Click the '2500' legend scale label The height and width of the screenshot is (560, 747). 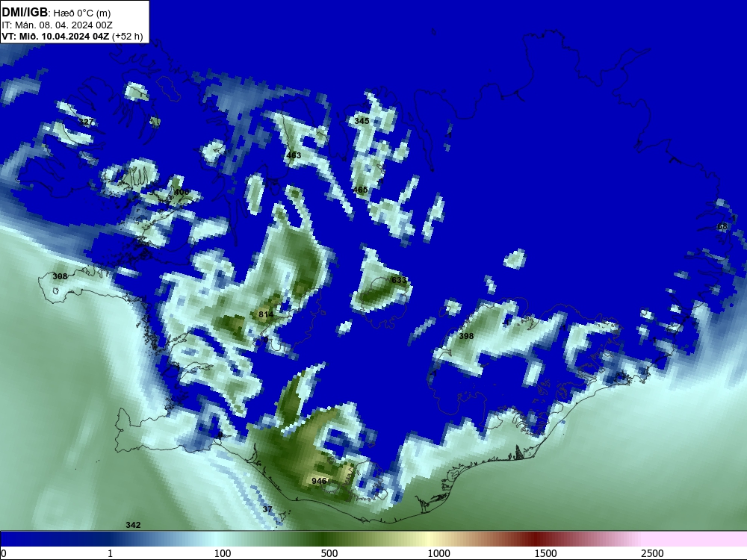tap(652, 553)
